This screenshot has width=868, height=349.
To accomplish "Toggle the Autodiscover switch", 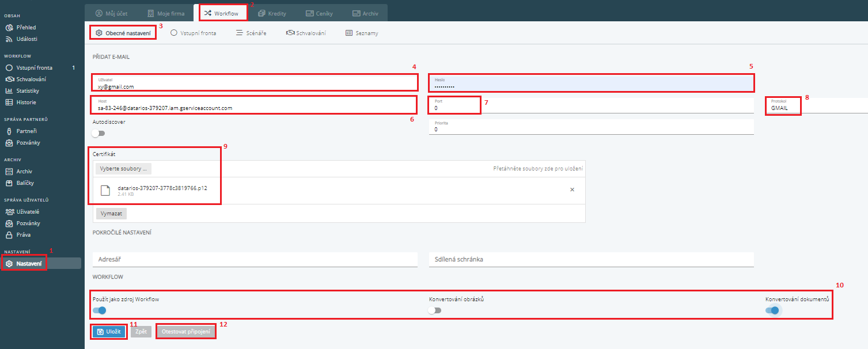I will pos(98,133).
